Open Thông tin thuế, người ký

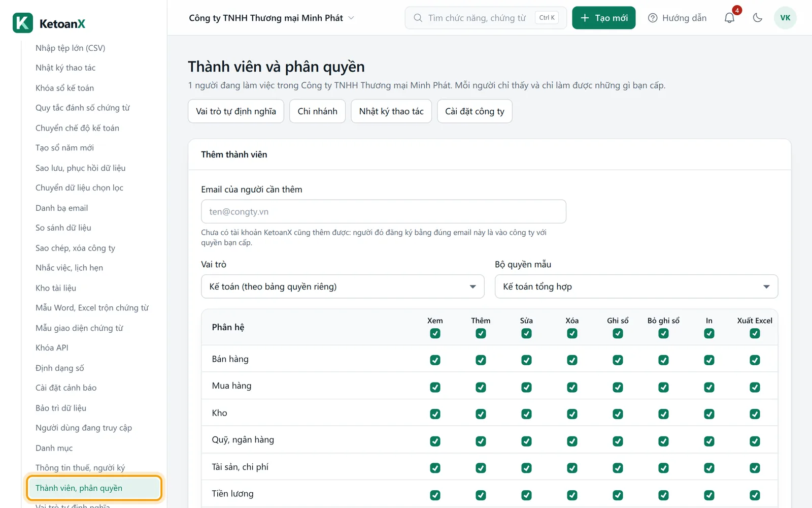coord(80,467)
